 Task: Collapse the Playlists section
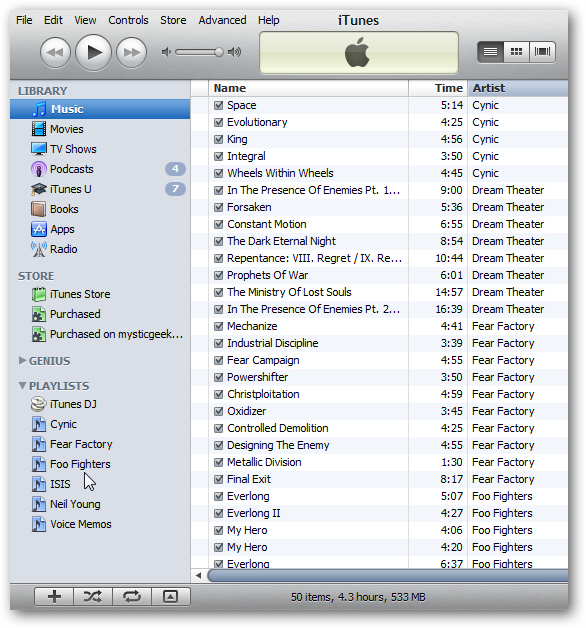(x=22, y=386)
